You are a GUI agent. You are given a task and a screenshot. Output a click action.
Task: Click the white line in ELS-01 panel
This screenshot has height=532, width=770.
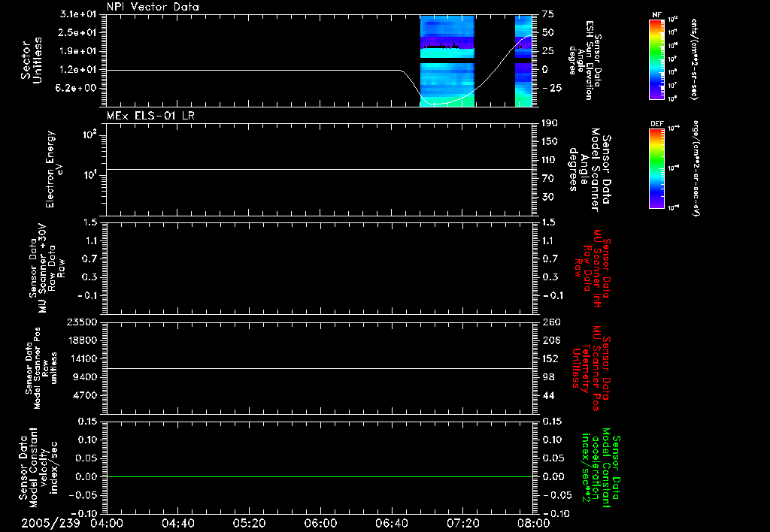[320, 169]
